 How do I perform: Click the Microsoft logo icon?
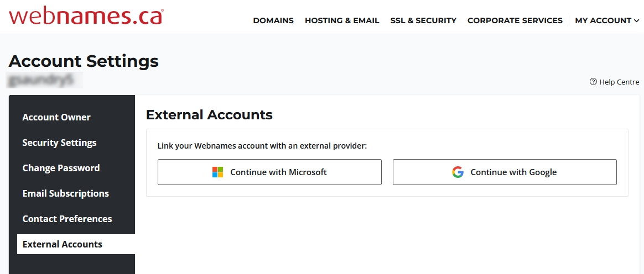click(x=217, y=172)
